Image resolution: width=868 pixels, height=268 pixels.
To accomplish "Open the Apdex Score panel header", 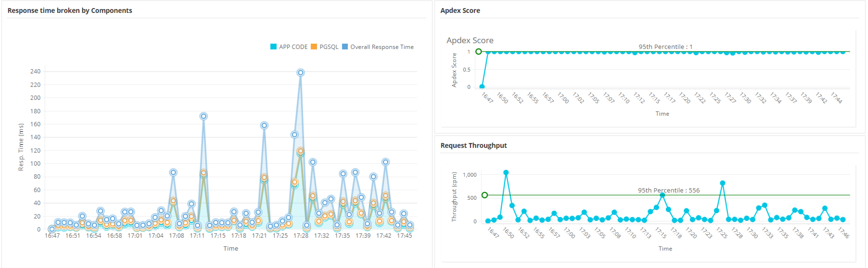I will pos(460,11).
